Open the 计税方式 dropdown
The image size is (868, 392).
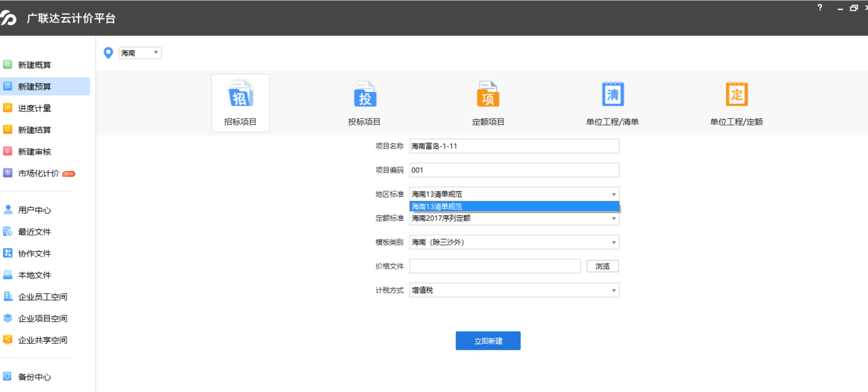pyautogui.click(x=514, y=290)
